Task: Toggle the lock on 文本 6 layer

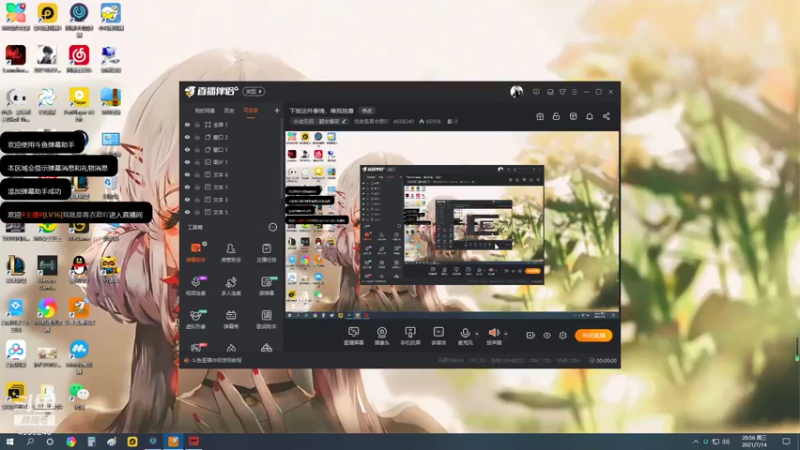Action: point(197,174)
